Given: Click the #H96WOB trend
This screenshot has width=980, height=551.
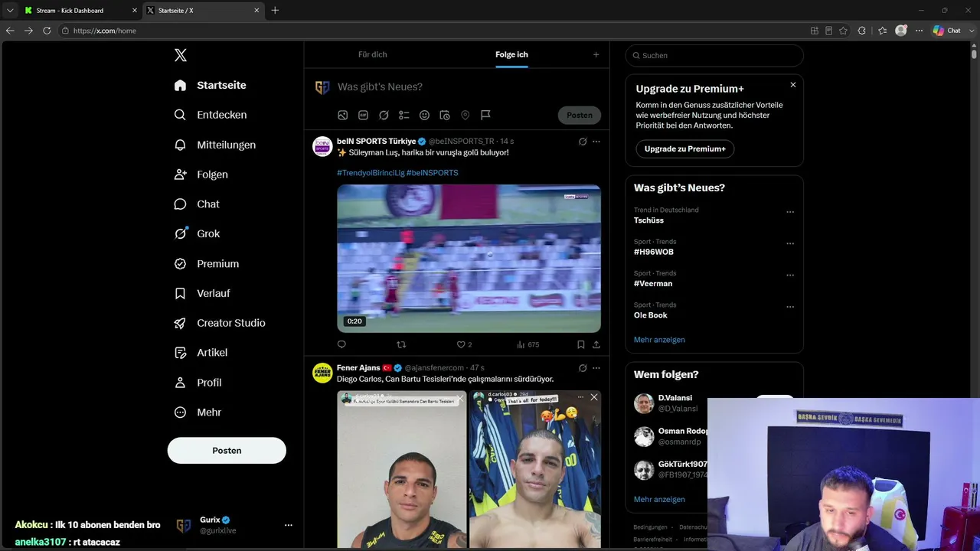Looking at the screenshot, I should (654, 252).
